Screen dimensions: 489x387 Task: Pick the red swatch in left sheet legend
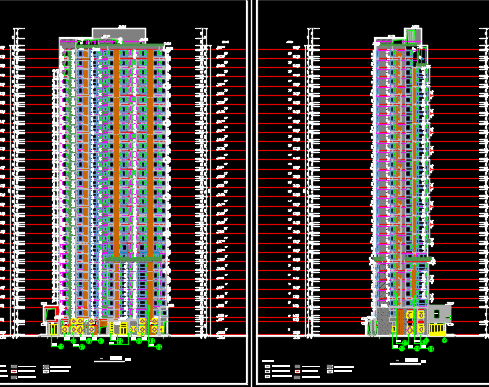tap(14, 371)
